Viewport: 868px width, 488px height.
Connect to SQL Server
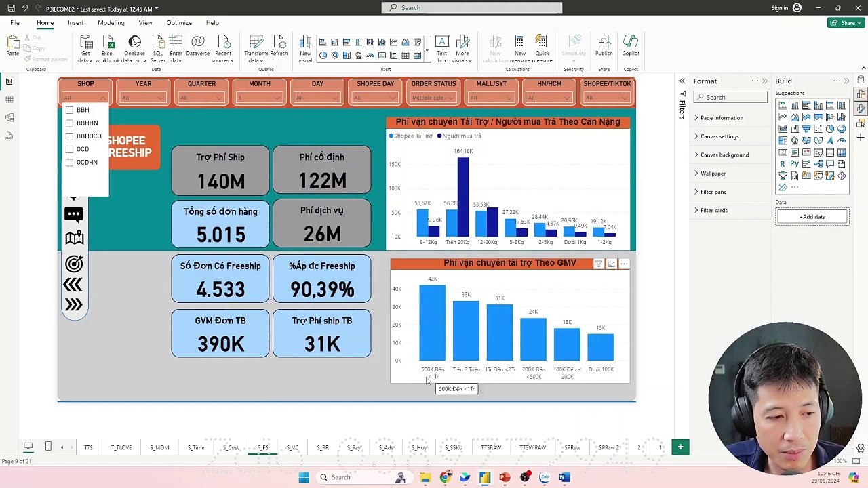158,49
